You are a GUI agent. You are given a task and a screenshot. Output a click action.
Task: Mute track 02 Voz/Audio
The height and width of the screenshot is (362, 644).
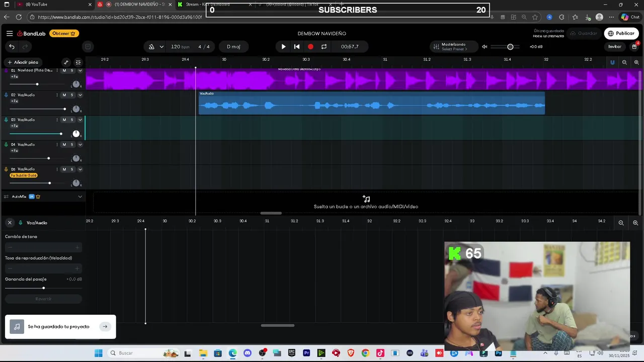tap(64, 95)
